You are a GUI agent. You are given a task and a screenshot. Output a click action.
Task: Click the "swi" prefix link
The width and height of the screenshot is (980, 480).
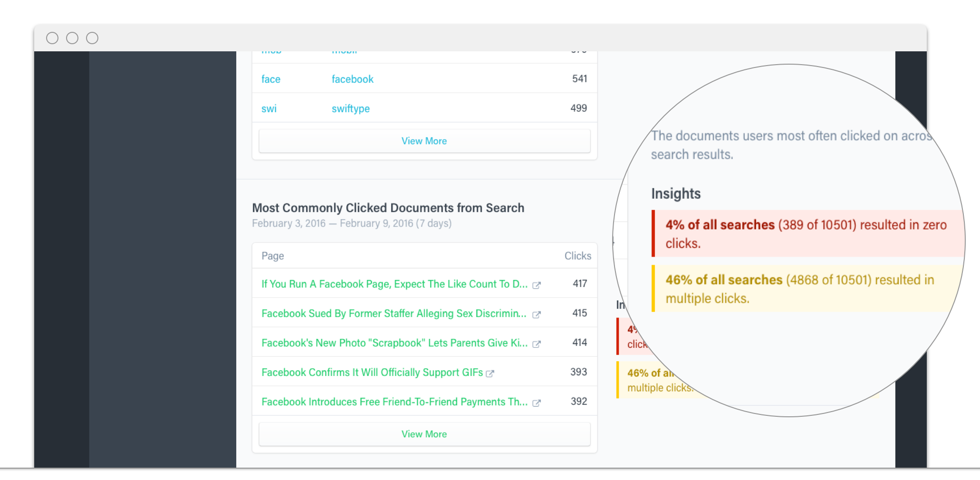(269, 109)
